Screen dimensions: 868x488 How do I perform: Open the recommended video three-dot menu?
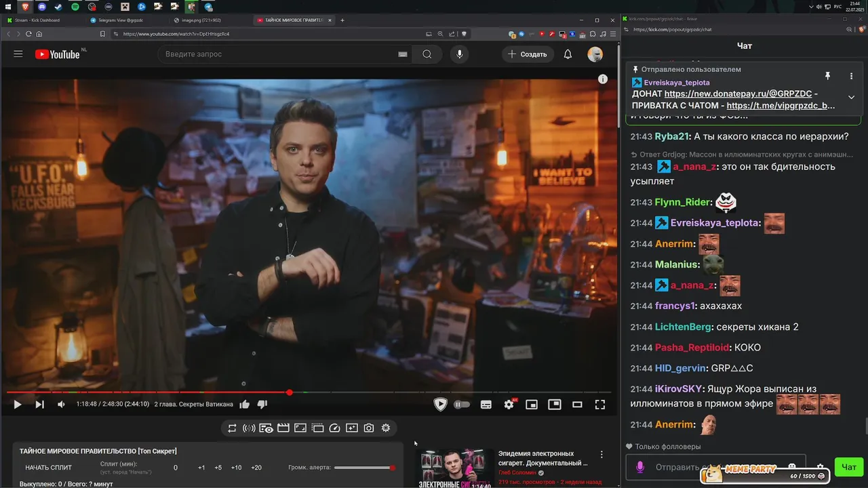tap(601, 455)
